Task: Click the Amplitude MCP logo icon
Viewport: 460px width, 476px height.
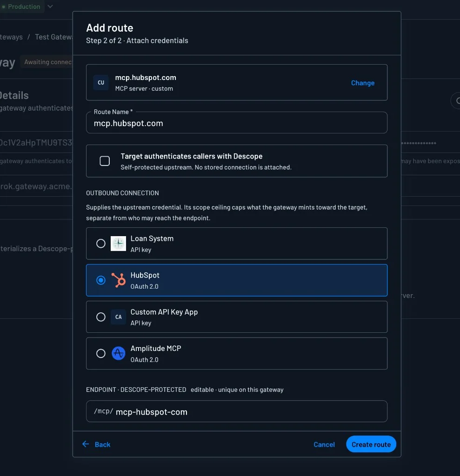Action: 118,353
